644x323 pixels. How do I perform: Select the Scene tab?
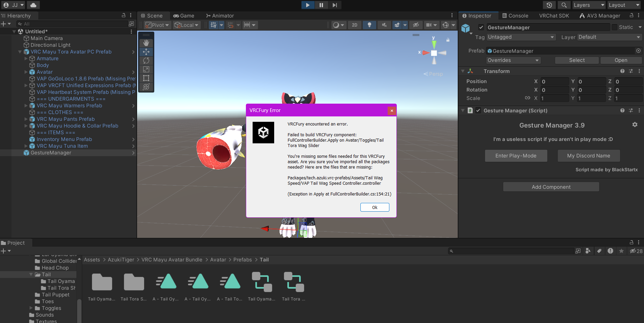tap(152, 16)
